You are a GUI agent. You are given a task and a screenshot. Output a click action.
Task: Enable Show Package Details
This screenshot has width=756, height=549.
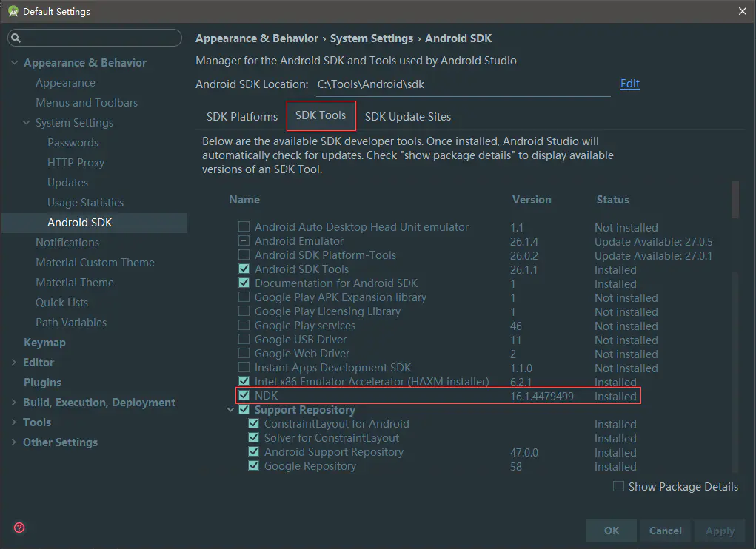click(x=618, y=486)
